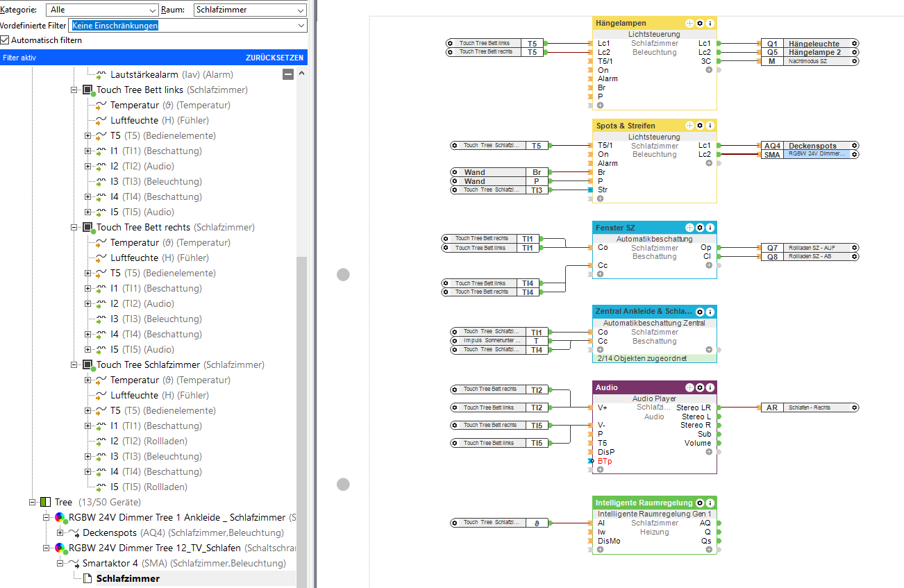Click gear on the Q1 Hängeleuchte output
Image resolution: width=904 pixels, height=588 pixels.
pyautogui.click(x=855, y=43)
